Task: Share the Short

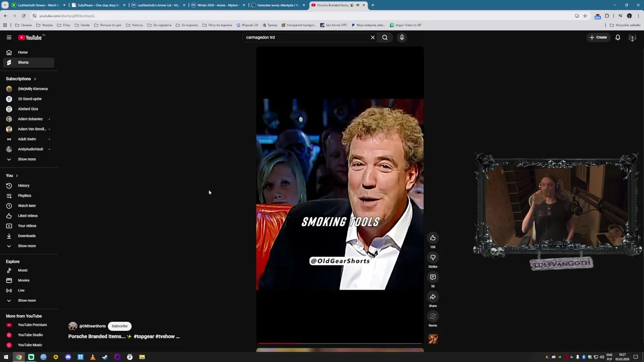Action: tap(433, 297)
